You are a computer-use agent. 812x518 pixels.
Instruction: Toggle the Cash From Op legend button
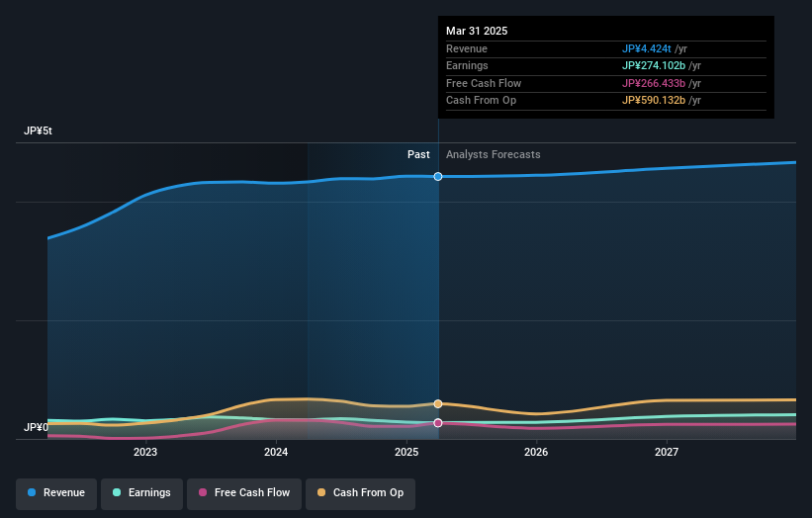tap(360, 493)
